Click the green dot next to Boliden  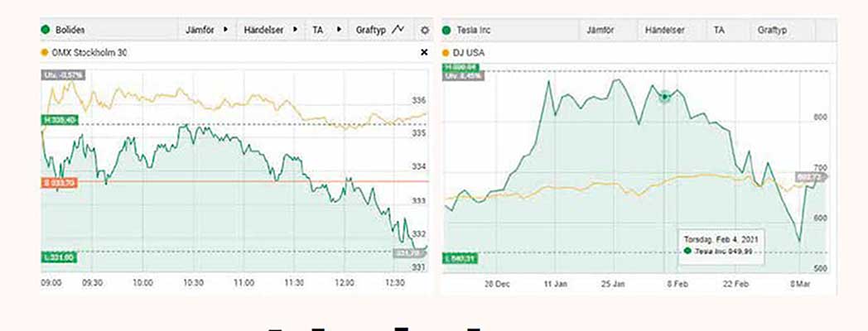46,30
